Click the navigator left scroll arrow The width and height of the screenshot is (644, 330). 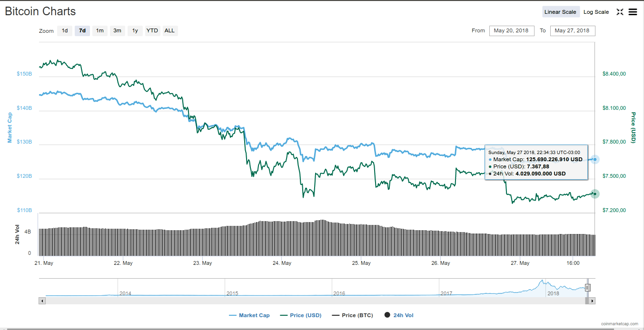tap(42, 301)
